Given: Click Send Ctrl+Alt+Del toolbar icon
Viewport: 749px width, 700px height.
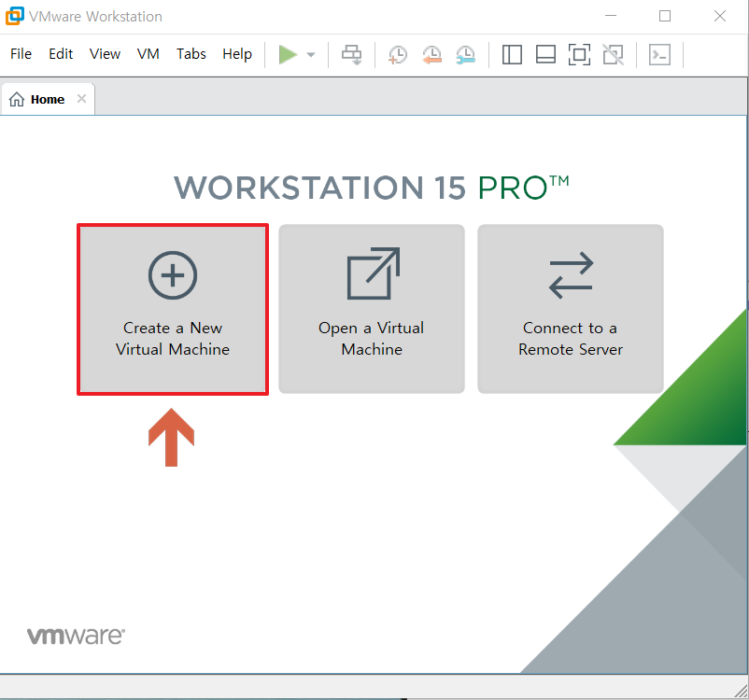Looking at the screenshot, I should pyautogui.click(x=352, y=54).
